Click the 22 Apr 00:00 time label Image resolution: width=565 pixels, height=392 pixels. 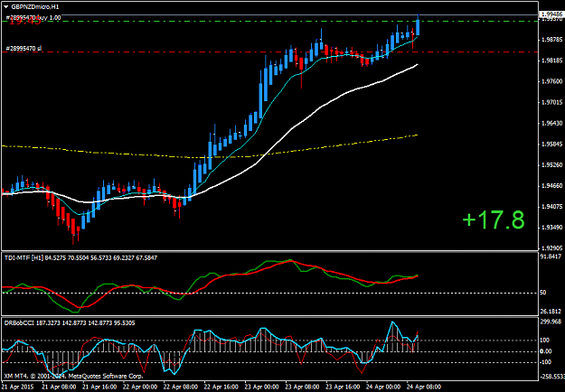(138, 387)
